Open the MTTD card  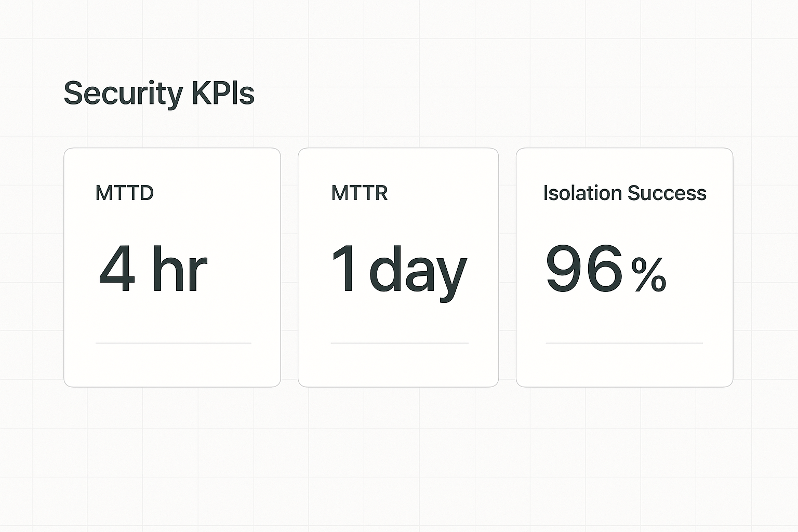coord(172,268)
